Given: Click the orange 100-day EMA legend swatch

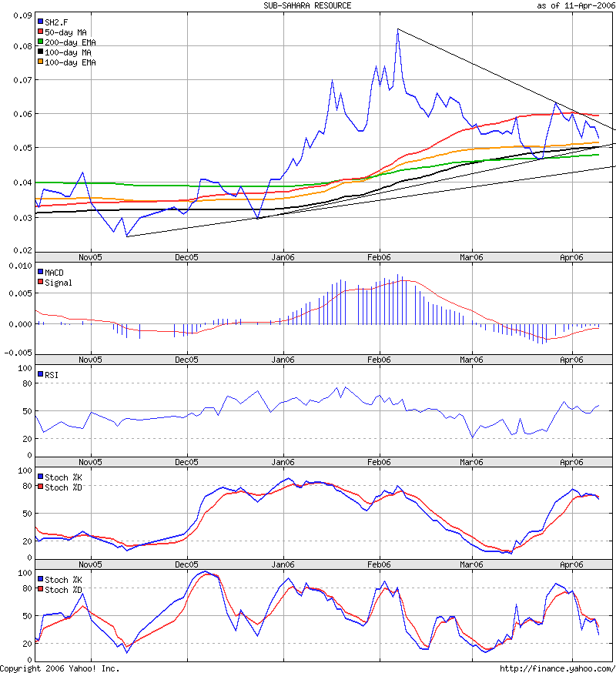Looking at the screenshot, I should pyautogui.click(x=41, y=62).
